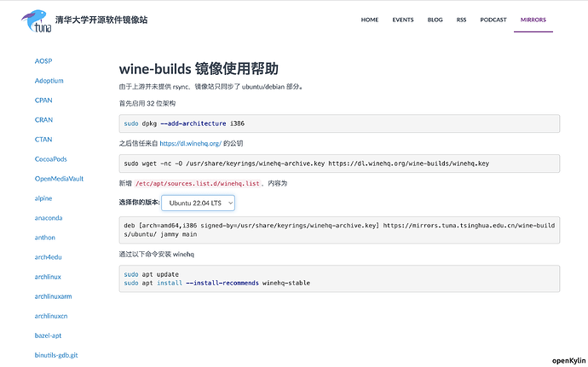This screenshot has width=588, height=367.
Task: Click the text '首先启用 32 位架构'
Action: [x=147, y=104]
